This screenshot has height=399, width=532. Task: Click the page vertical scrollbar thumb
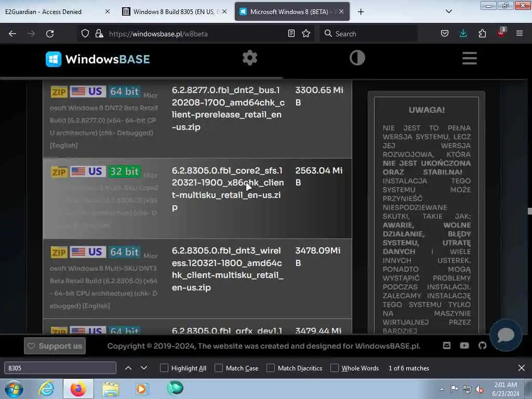pos(529,211)
